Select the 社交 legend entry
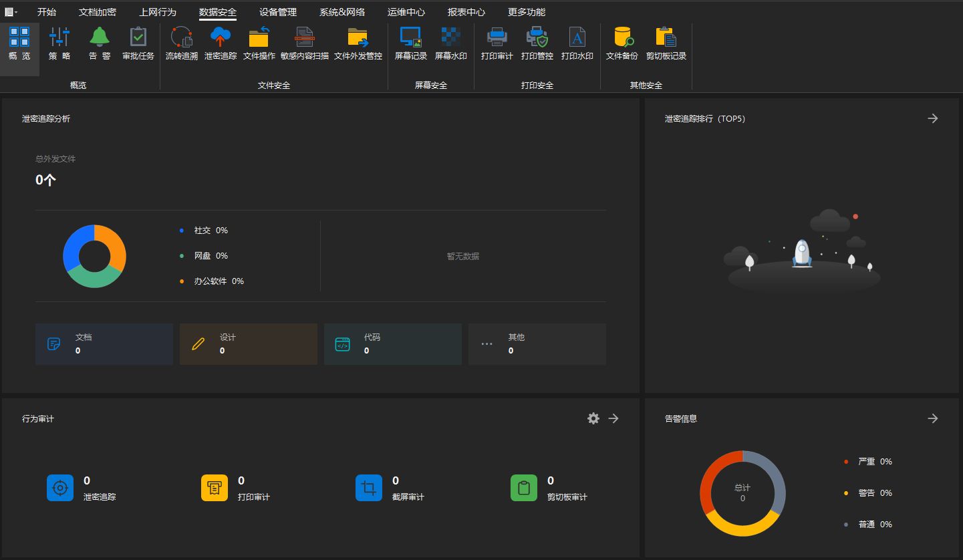963x560 pixels. coord(204,230)
